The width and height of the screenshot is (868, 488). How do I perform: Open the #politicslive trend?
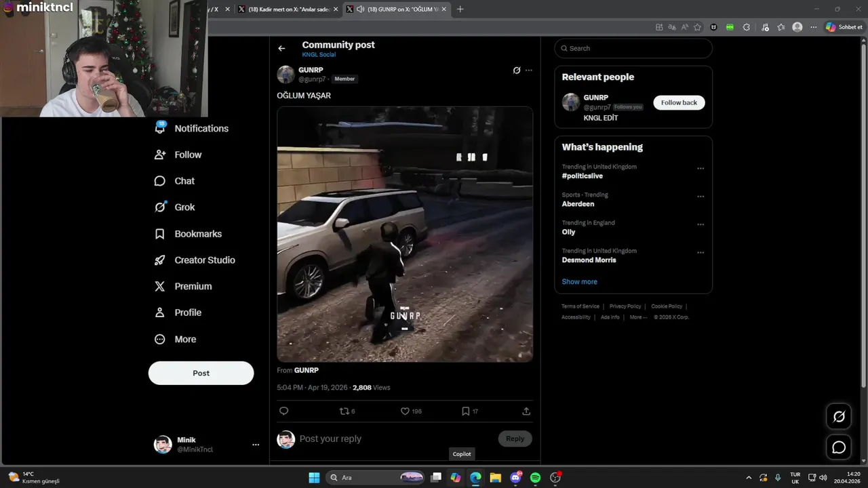[x=583, y=176]
